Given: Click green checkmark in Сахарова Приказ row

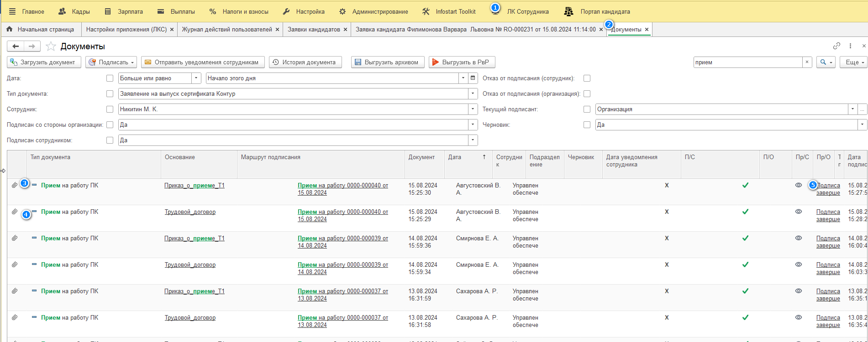Looking at the screenshot, I should tap(745, 291).
